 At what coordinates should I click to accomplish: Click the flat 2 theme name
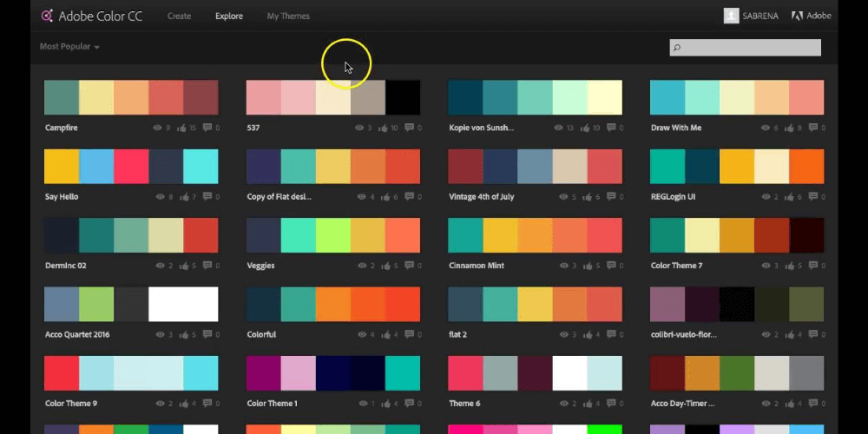point(457,334)
